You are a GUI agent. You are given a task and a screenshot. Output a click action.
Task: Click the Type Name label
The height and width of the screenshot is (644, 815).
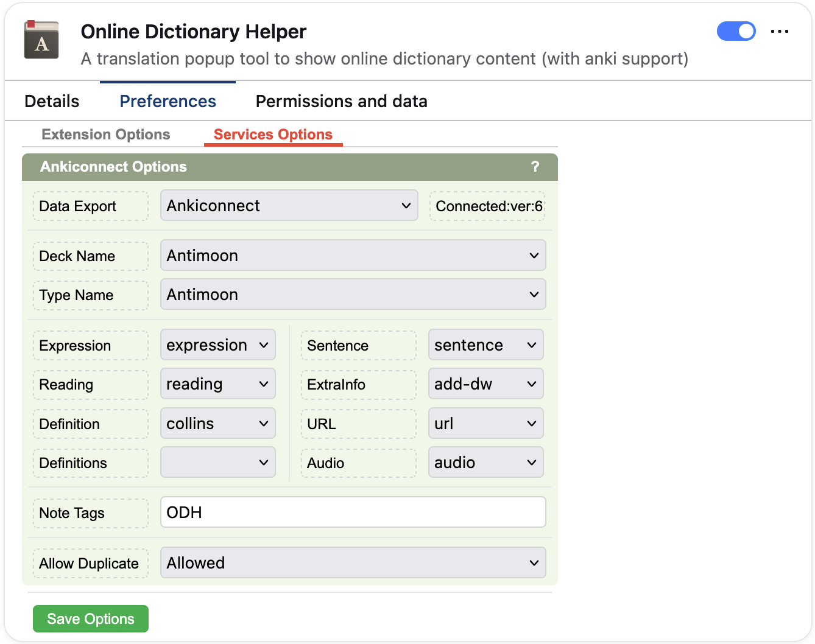[x=91, y=295]
